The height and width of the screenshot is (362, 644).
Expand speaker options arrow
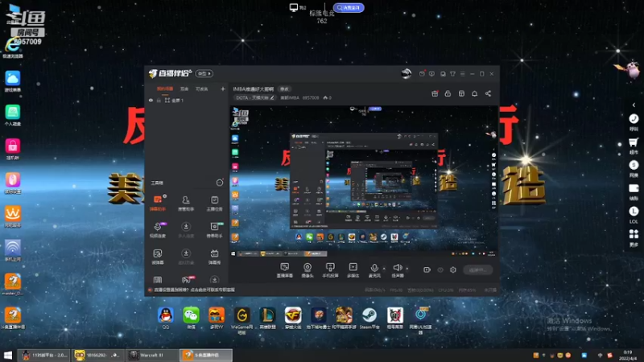[407, 269]
